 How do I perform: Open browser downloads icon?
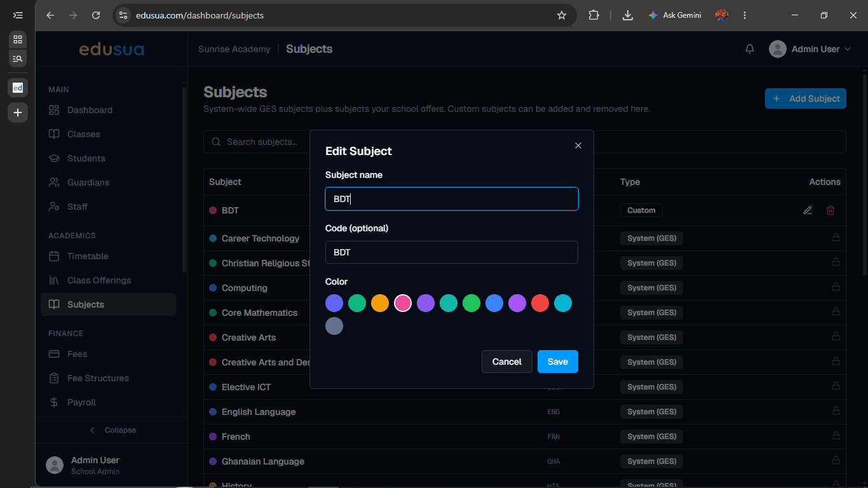[x=628, y=15]
